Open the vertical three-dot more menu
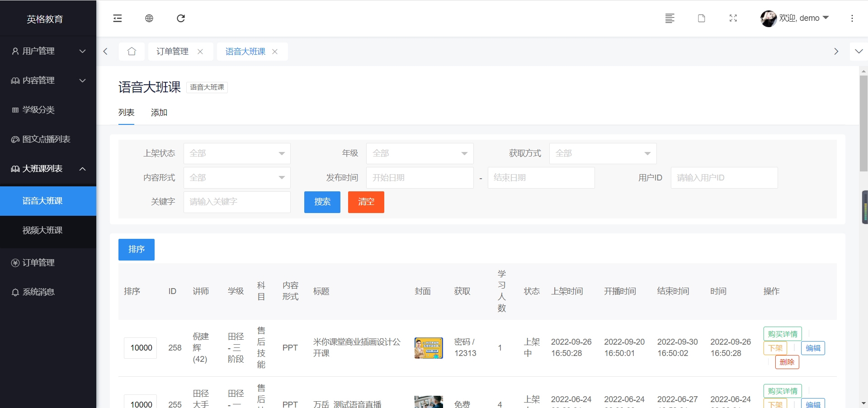 pyautogui.click(x=852, y=18)
